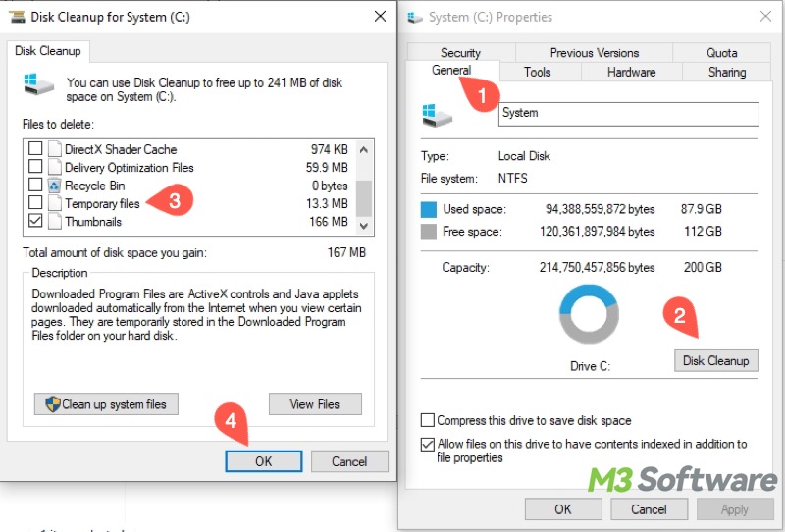Disable indexing of file contents on this drive
Image resolution: width=785 pixels, height=532 pixels.
point(428,444)
